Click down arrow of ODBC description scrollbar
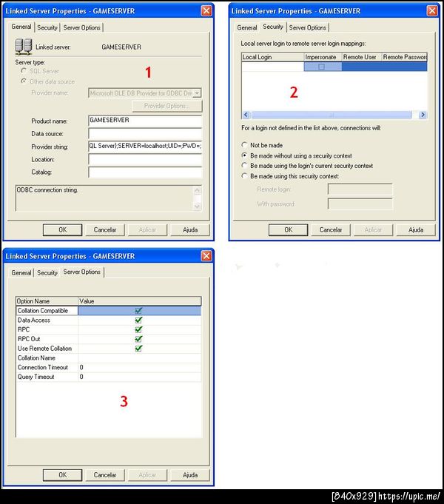444x504 pixels. (x=198, y=206)
